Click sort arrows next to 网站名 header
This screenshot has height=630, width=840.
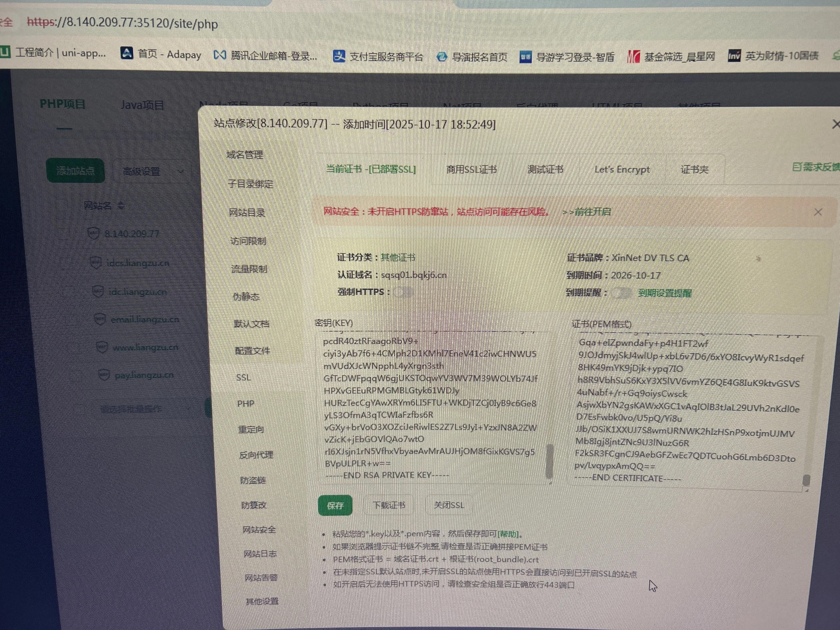coord(121,205)
